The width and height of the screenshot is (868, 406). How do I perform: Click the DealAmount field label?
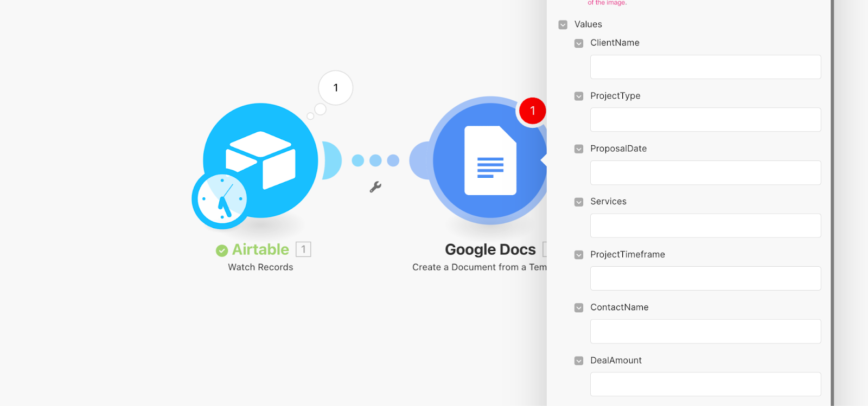[x=616, y=360]
